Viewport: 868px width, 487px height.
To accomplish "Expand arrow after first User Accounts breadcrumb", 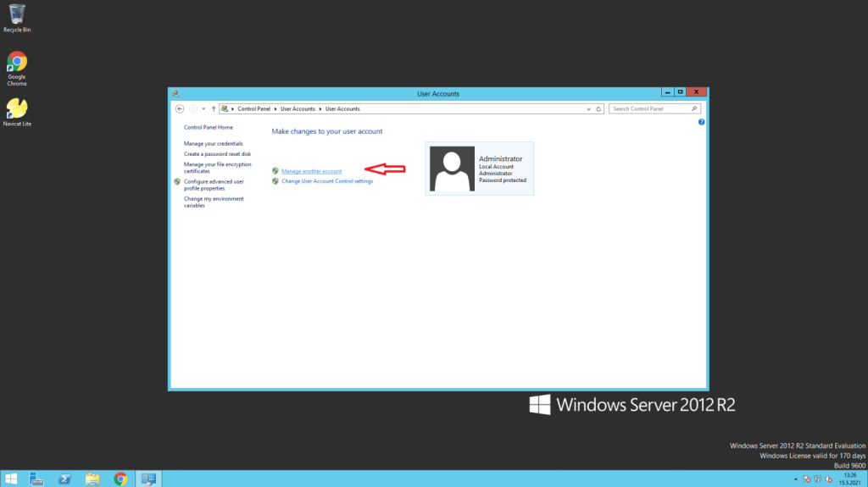I will click(320, 109).
